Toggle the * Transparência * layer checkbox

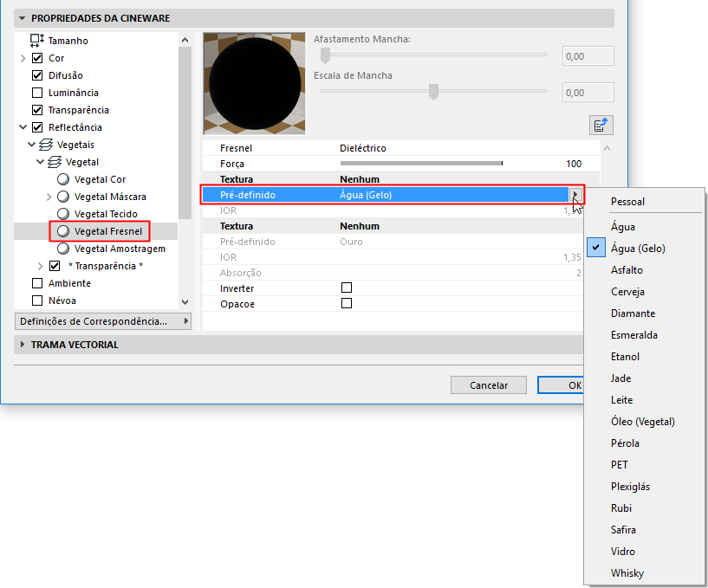[55, 266]
